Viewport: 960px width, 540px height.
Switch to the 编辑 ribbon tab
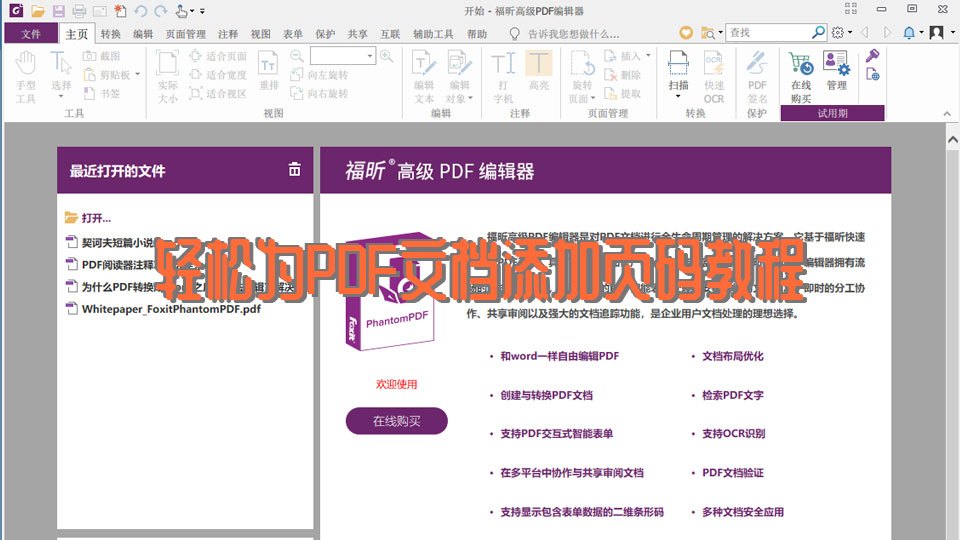coord(143,34)
